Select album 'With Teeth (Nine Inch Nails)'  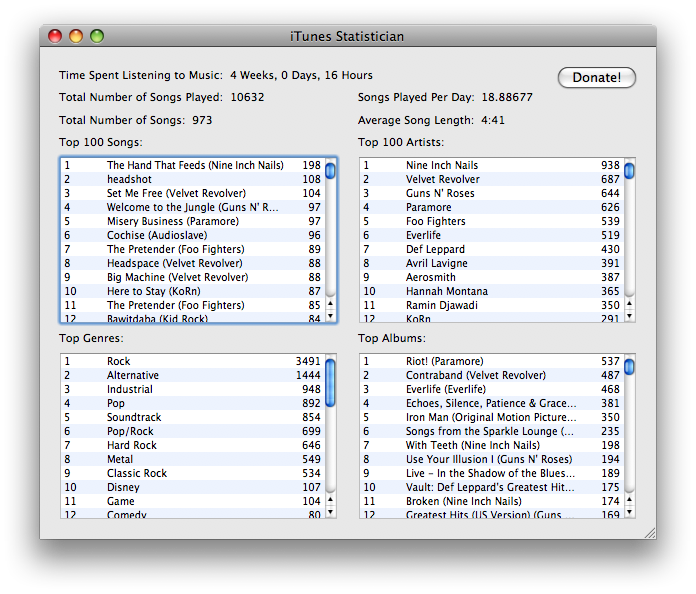492,445
